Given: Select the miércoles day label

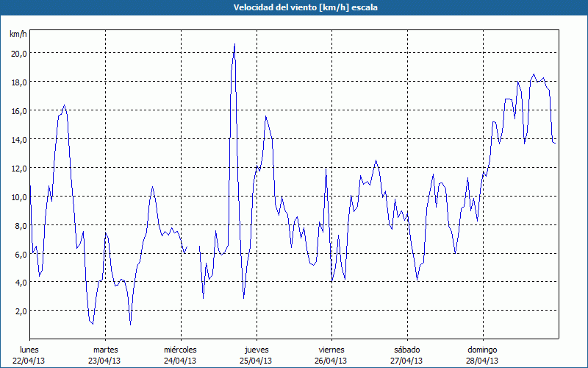Looking at the screenshot, I should (x=180, y=350).
